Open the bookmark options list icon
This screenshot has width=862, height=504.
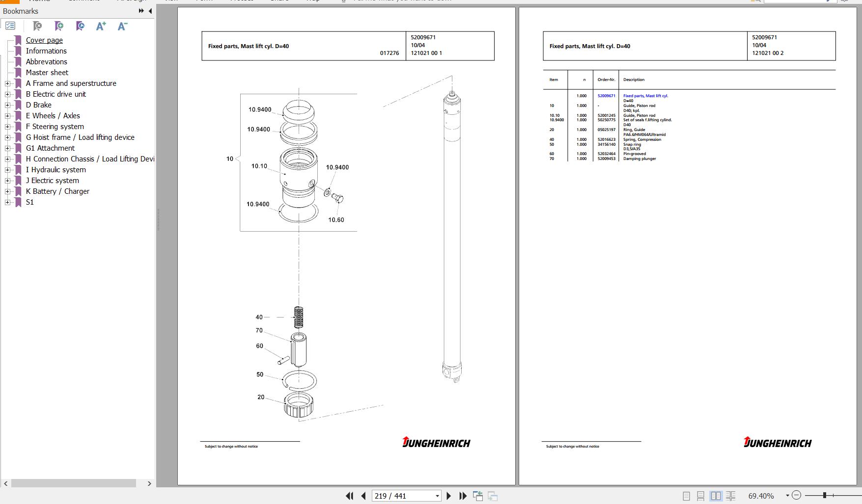(10, 26)
